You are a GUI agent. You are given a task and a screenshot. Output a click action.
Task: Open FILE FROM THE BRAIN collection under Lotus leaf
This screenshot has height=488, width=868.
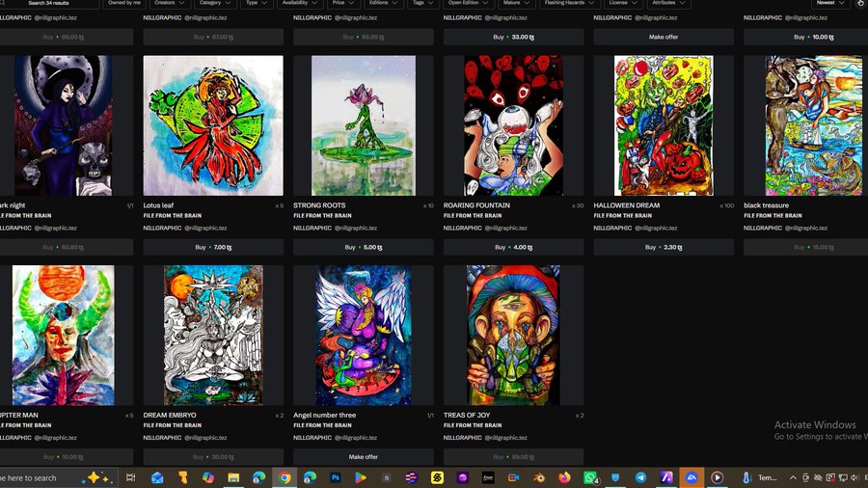(173, 216)
